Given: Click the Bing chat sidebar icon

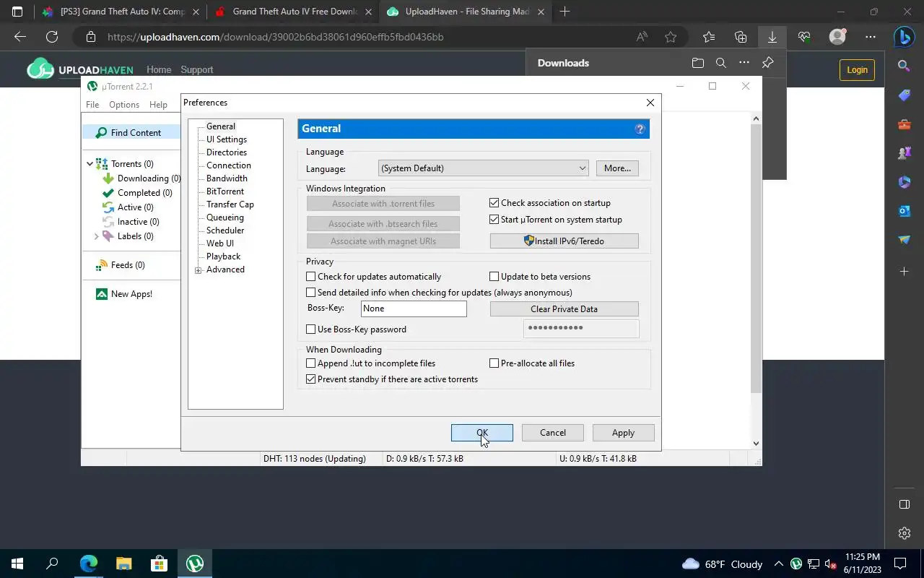Looking at the screenshot, I should coord(905,36).
